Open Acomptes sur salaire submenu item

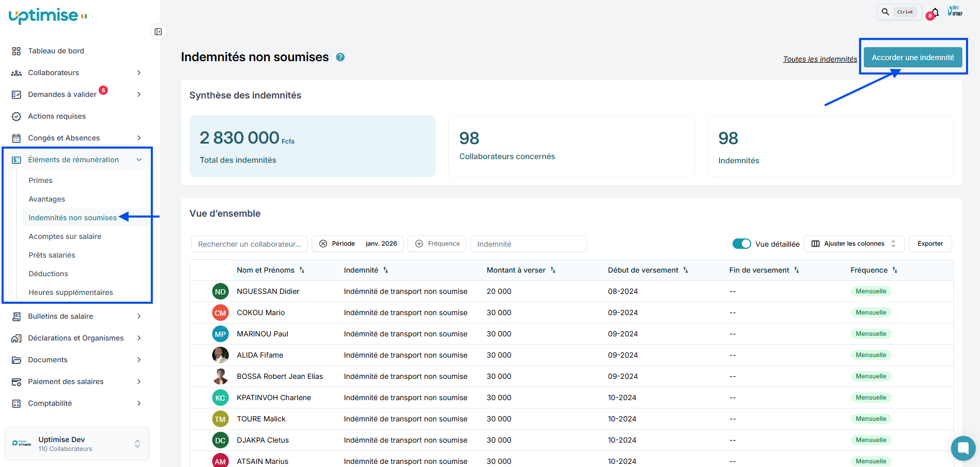(65, 236)
